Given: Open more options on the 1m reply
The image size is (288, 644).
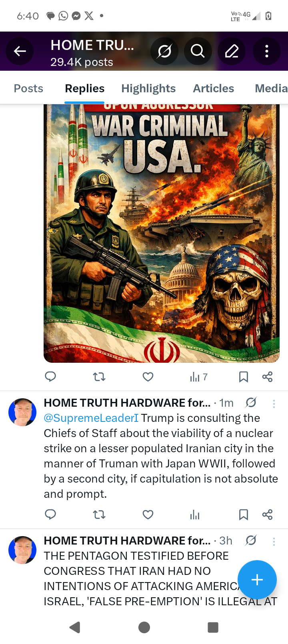Looking at the screenshot, I should click(x=274, y=404).
